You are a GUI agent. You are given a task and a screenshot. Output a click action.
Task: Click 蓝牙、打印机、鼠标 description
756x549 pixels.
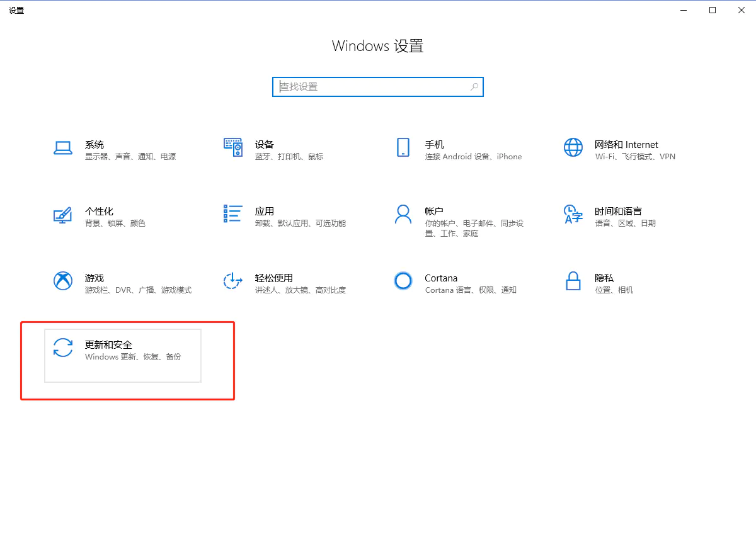pyautogui.click(x=289, y=157)
